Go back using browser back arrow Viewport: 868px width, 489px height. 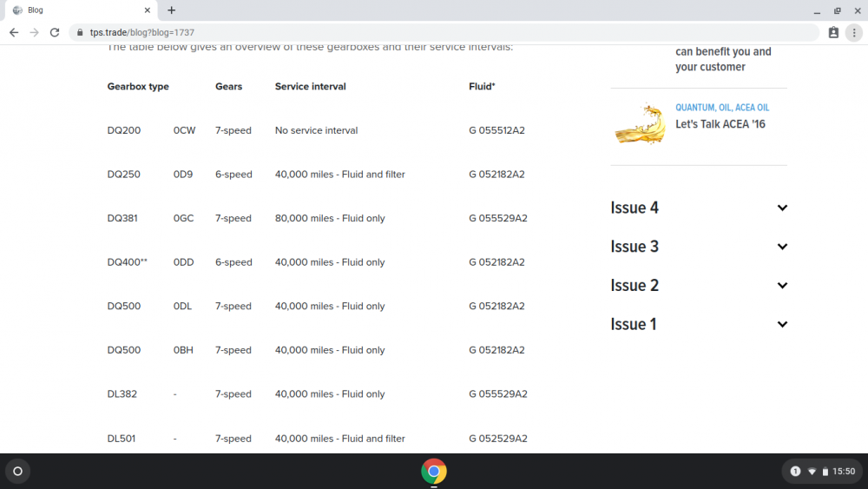coord(14,33)
